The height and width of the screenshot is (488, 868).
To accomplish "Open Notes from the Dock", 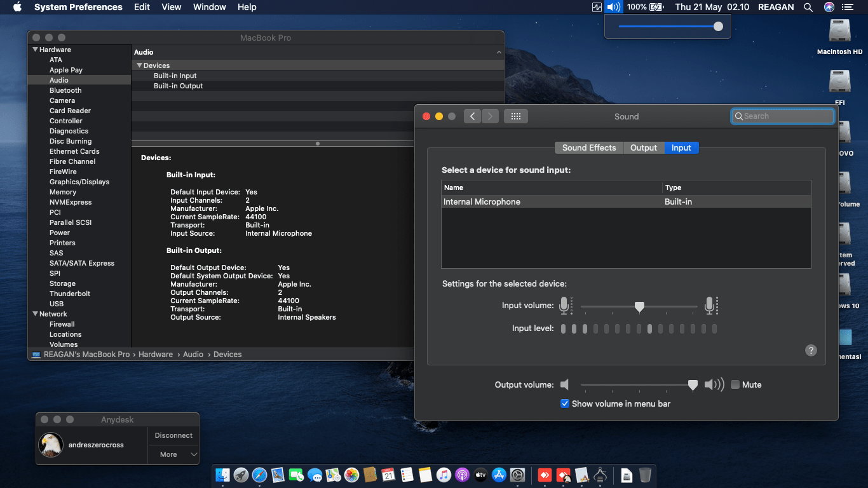I will point(425,475).
